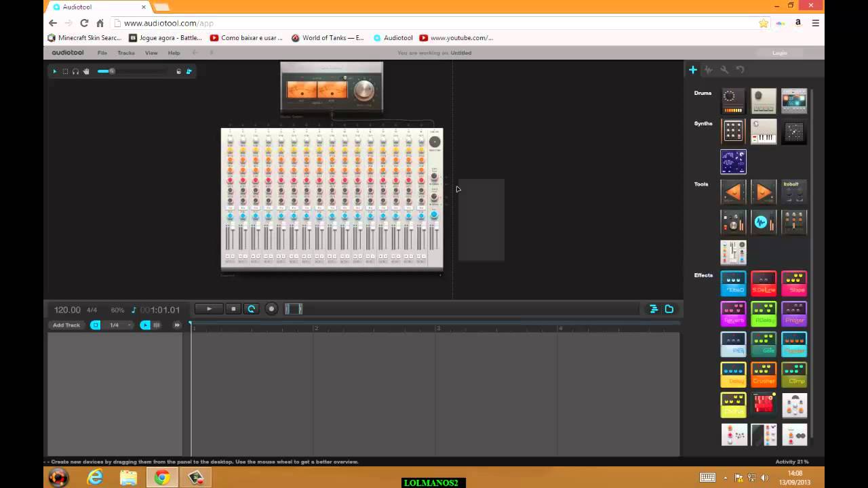Select the red Stereo Detune effect pedal

(764, 283)
